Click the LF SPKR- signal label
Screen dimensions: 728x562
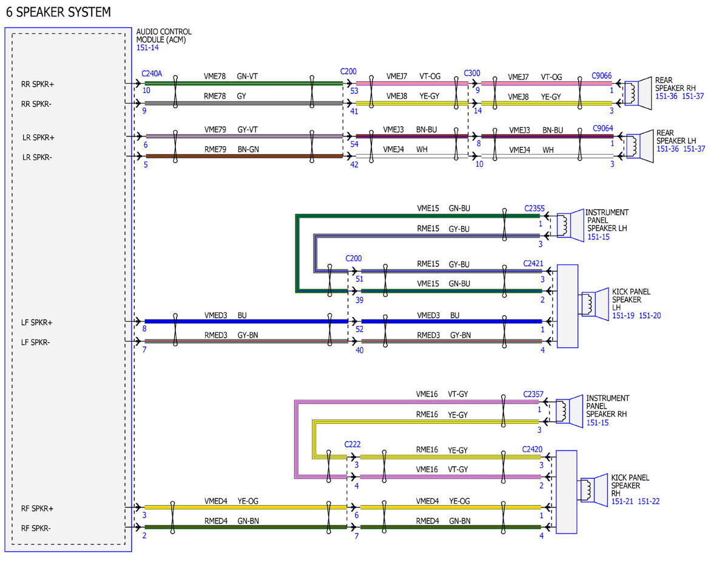coord(36,342)
